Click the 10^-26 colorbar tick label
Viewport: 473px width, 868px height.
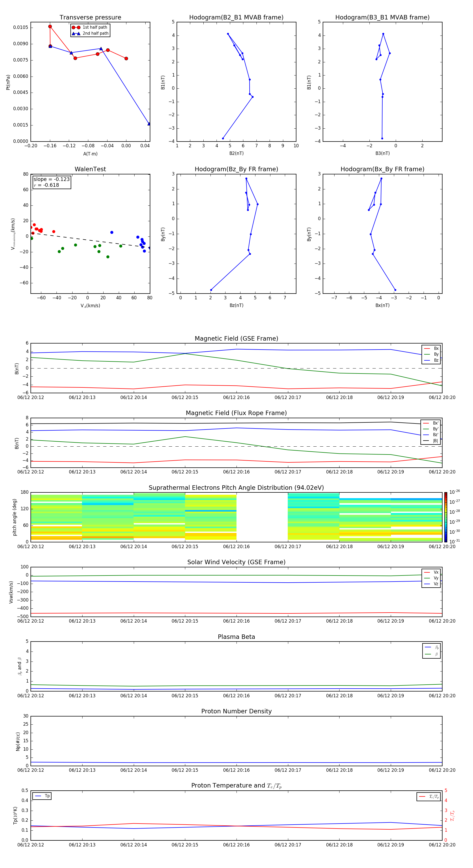[x=455, y=492]
